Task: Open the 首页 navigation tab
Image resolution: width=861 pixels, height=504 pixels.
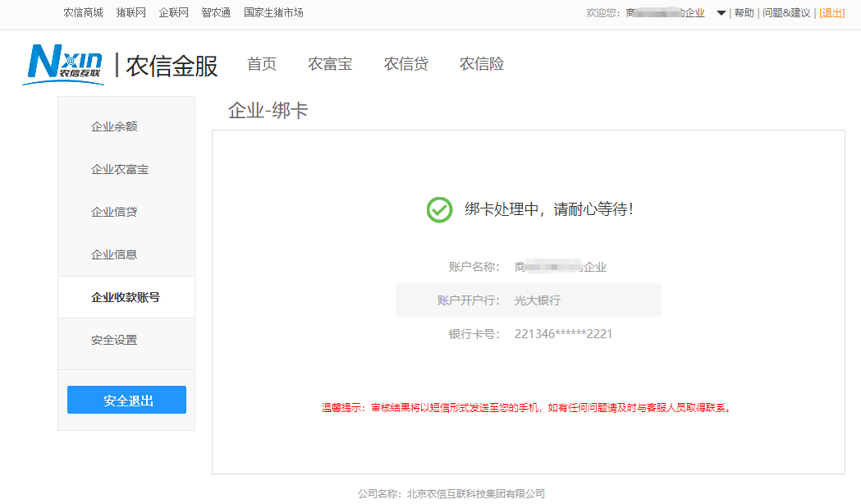Action: tap(262, 64)
